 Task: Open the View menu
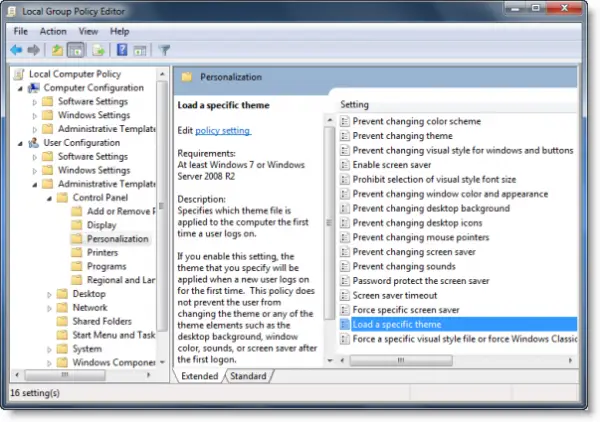[88, 31]
